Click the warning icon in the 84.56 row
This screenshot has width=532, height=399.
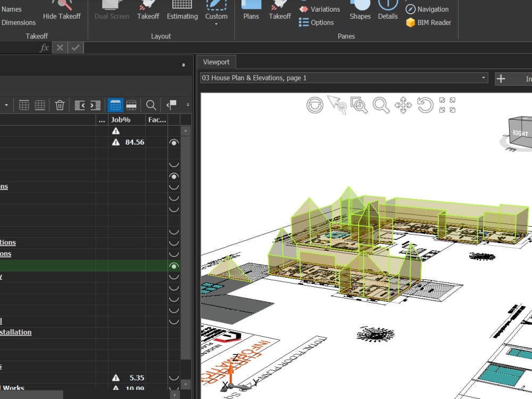pos(115,142)
